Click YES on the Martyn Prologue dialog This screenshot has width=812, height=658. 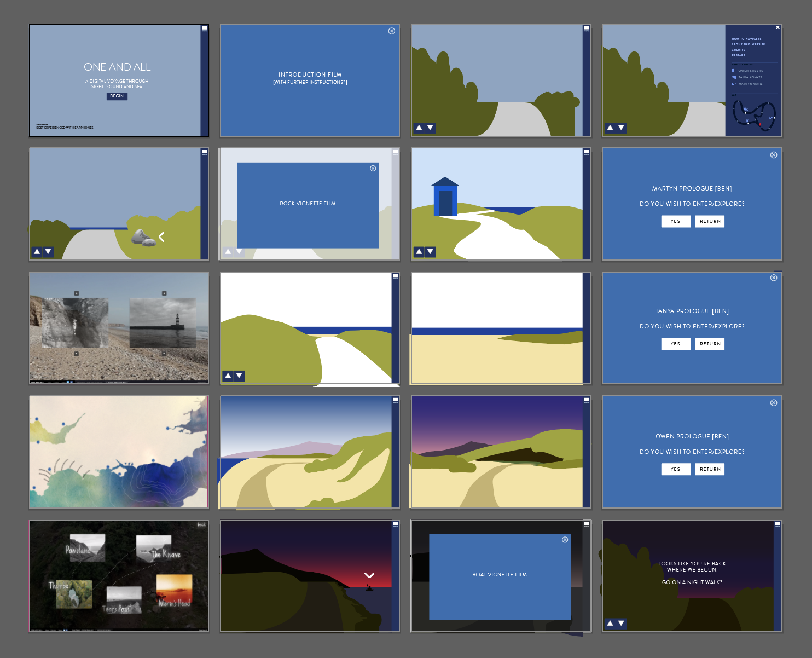pos(675,221)
